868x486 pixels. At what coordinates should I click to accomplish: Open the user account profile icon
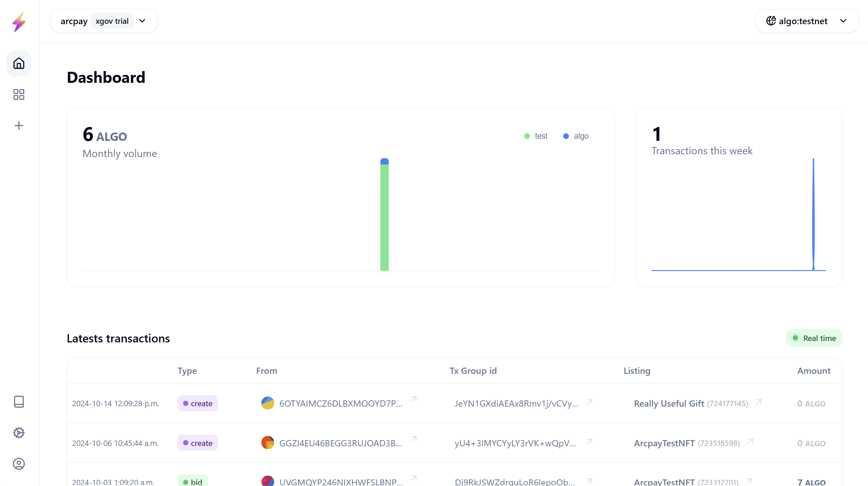point(19,464)
